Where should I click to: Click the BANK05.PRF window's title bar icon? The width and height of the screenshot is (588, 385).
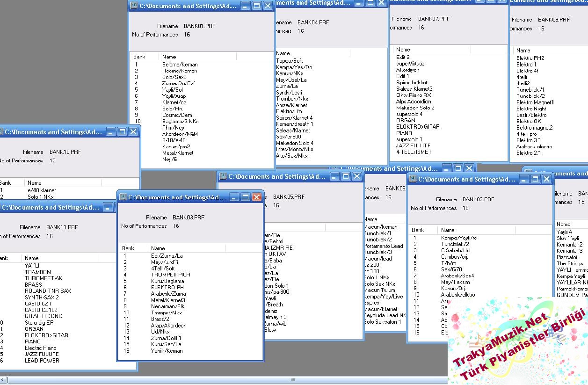coord(223,176)
